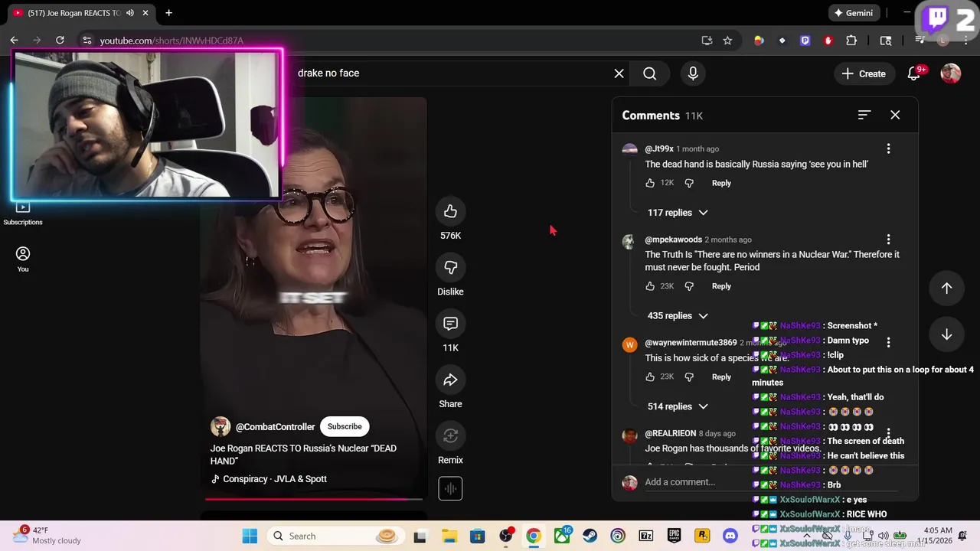Open the Subscriptions sidebar item
The image size is (980, 551).
(x=23, y=214)
